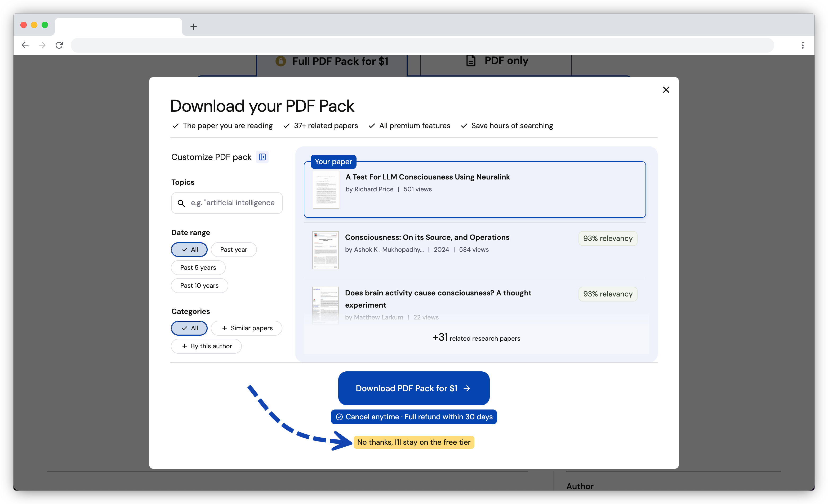The height and width of the screenshot is (504, 828).
Task: Click author name Richard Price
Action: pos(374,189)
